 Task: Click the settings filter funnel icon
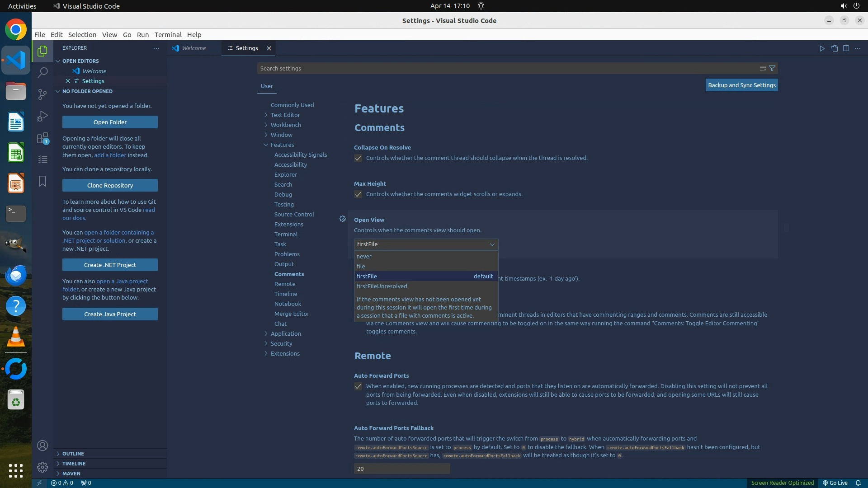(x=772, y=68)
